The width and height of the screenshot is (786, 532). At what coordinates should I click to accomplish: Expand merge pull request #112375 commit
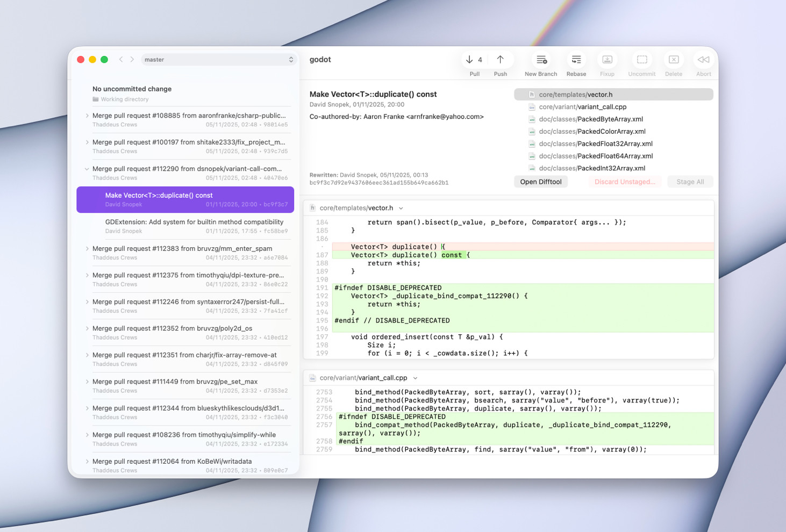87,275
